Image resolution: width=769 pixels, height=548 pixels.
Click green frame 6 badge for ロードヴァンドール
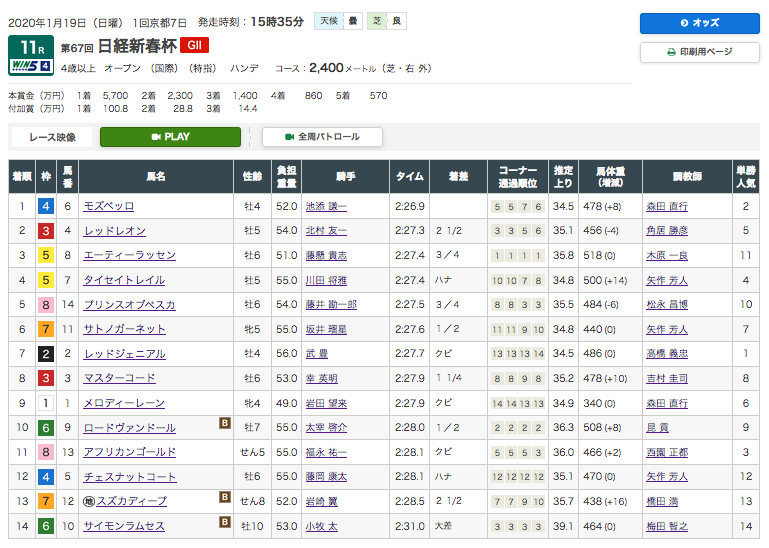(x=46, y=428)
